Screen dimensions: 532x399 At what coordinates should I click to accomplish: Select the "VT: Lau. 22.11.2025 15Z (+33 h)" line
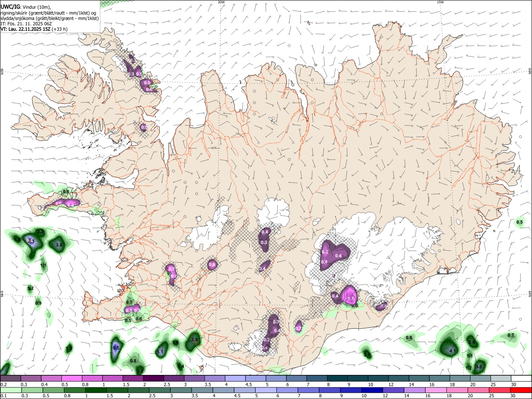click(34, 29)
